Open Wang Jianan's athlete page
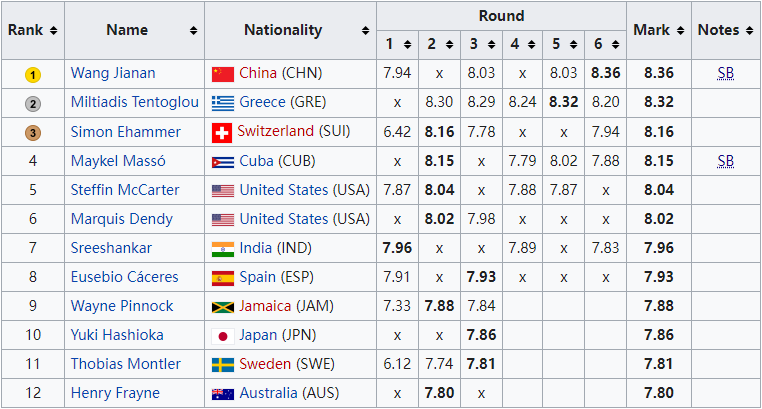Viewport: 762px width, 409px height. pos(113,73)
